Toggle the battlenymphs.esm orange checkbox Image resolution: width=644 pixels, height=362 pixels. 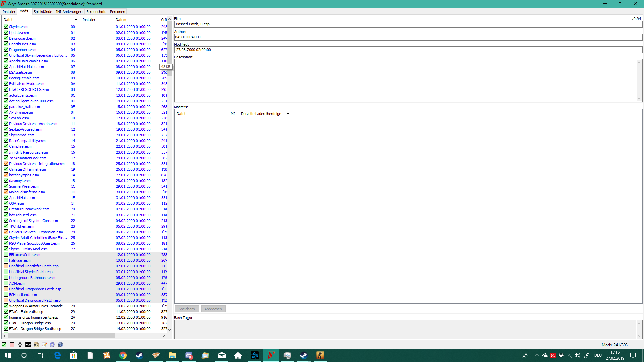pyautogui.click(x=6, y=175)
